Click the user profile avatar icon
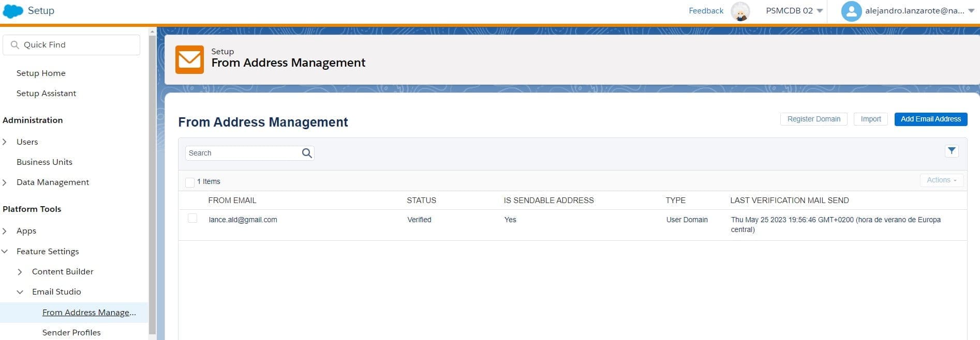 point(851,11)
